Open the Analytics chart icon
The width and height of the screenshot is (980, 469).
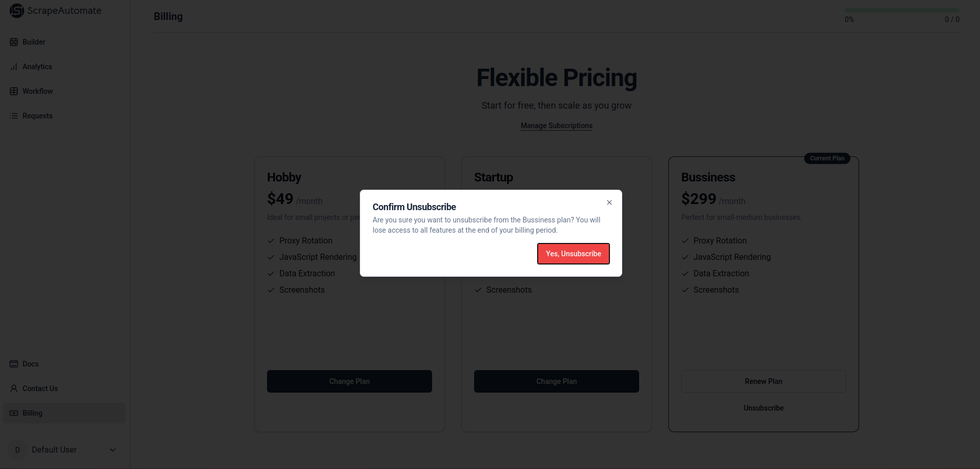[x=14, y=66]
